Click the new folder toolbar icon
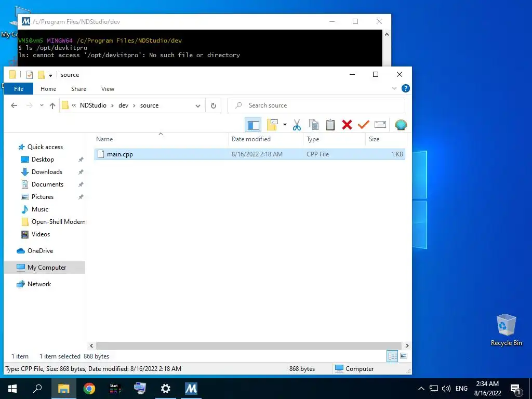The height and width of the screenshot is (399, 532). (272, 125)
